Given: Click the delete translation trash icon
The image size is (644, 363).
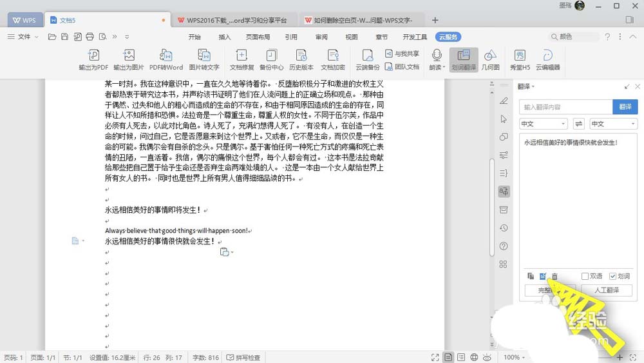Looking at the screenshot, I should point(554,276).
